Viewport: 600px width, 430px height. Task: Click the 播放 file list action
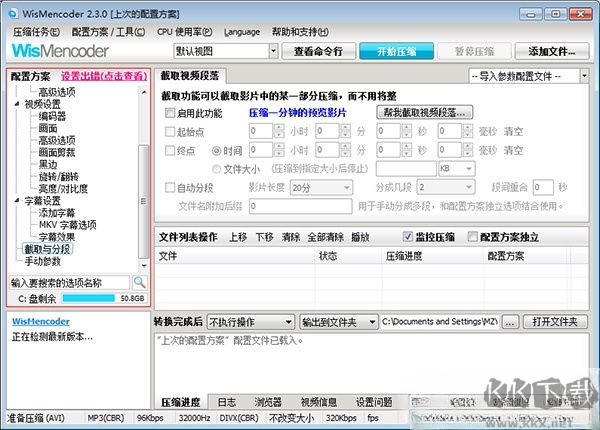click(x=360, y=237)
